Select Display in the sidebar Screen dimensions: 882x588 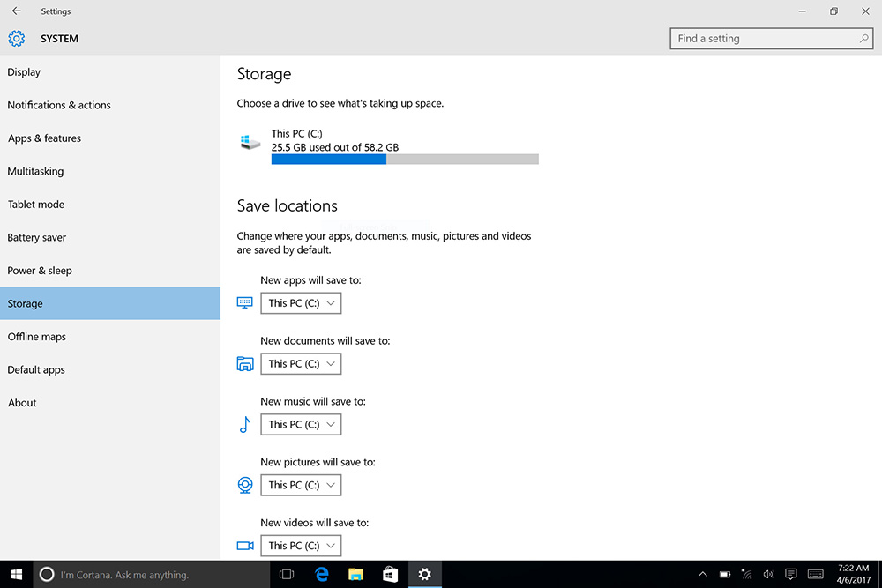(110, 72)
